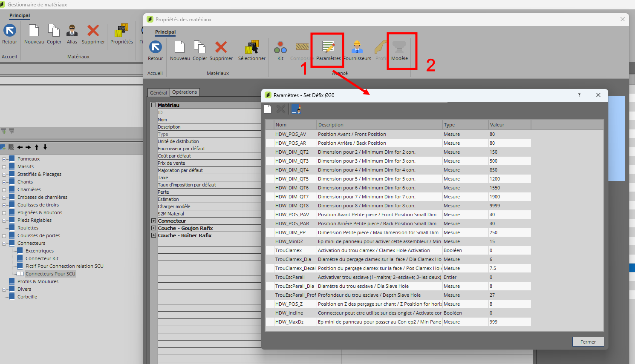The width and height of the screenshot is (635, 364).
Task: Open Propriétés from the Gestionnaire de matériaux ribbon
Action: pos(121,34)
